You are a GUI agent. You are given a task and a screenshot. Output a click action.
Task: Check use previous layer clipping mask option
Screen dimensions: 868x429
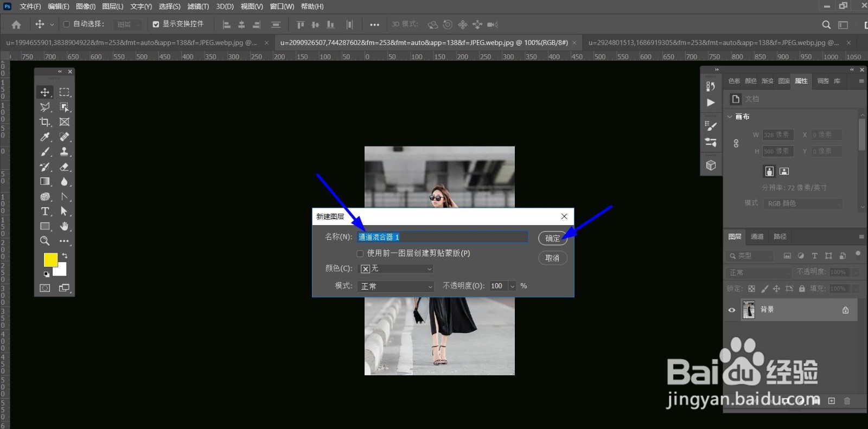(x=360, y=253)
